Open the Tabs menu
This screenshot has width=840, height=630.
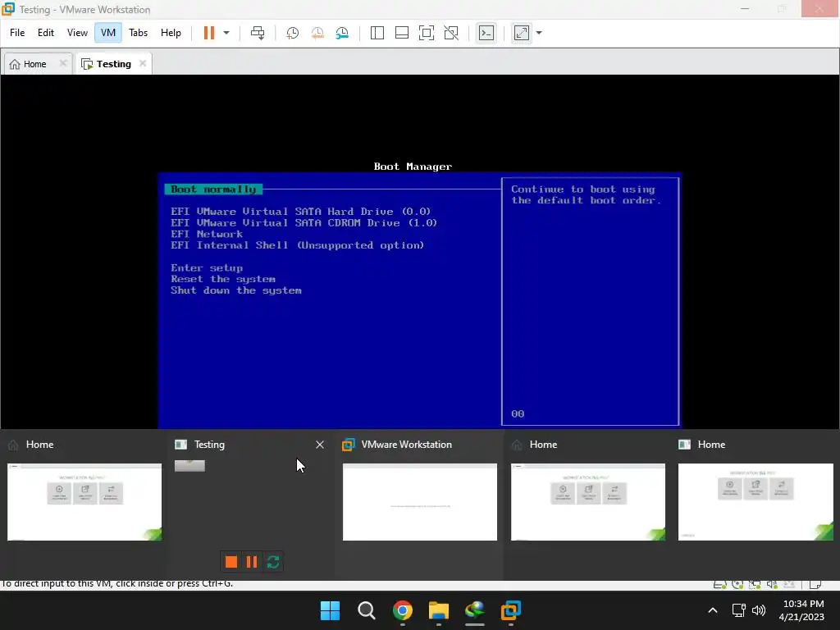coord(138,33)
